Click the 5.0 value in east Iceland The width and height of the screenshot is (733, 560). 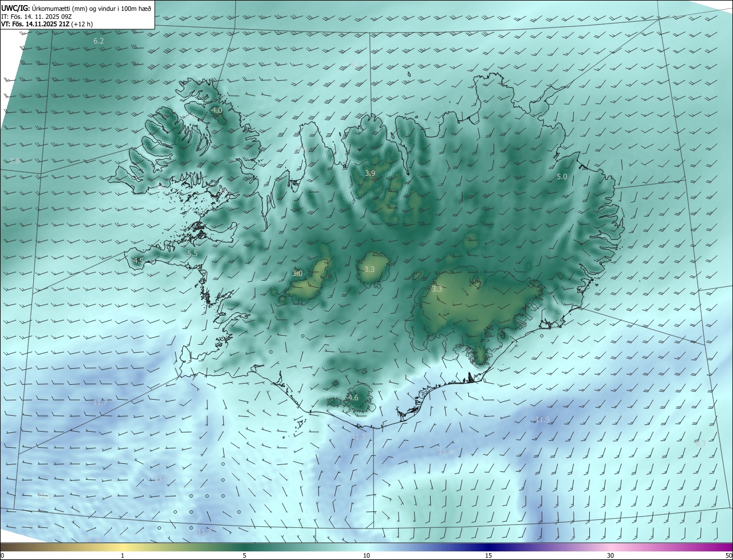[x=562, y=177]
